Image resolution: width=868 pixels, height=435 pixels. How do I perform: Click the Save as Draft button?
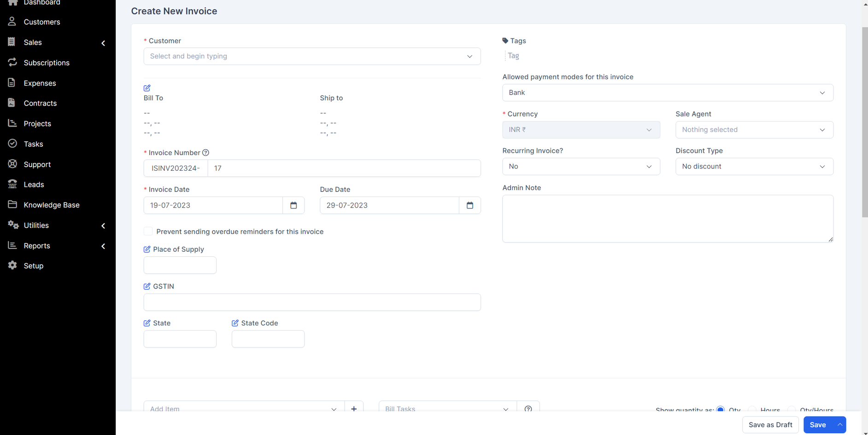coord(770,424)
